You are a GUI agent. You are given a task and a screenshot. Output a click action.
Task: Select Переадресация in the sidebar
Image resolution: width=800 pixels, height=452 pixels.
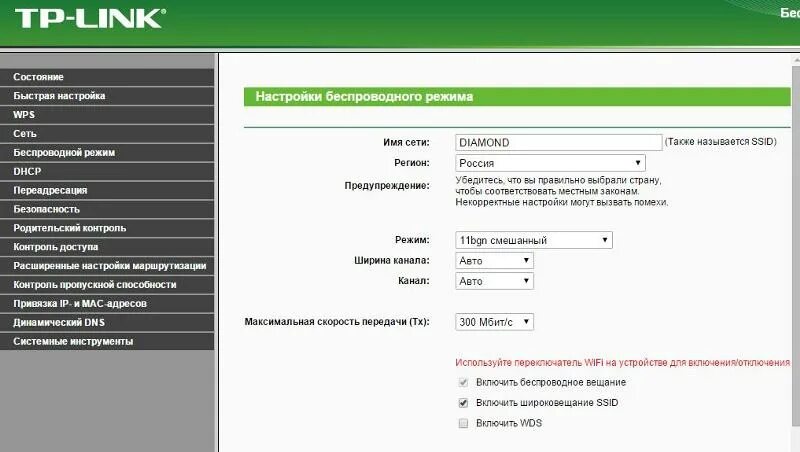pos(107,190)
